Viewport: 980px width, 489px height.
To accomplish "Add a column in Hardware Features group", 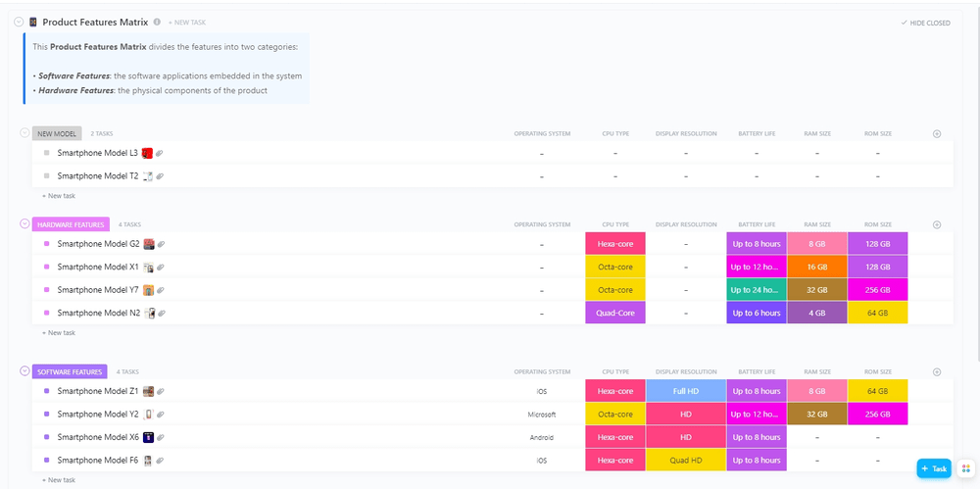I will [x=936, y=224].
